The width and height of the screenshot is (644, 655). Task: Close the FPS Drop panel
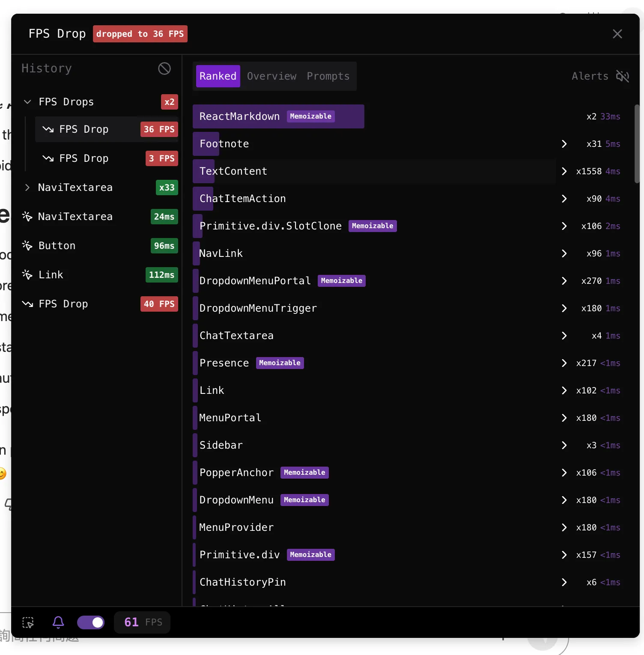(x=617, y=34)
